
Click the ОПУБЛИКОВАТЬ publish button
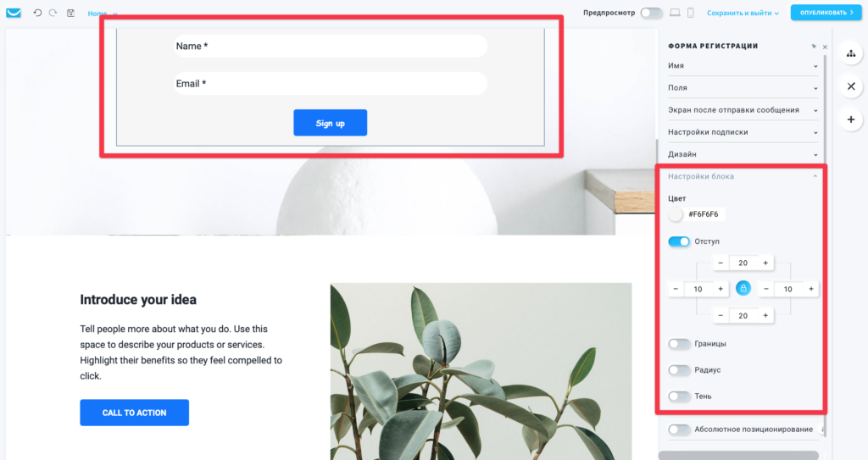(826, 12)
